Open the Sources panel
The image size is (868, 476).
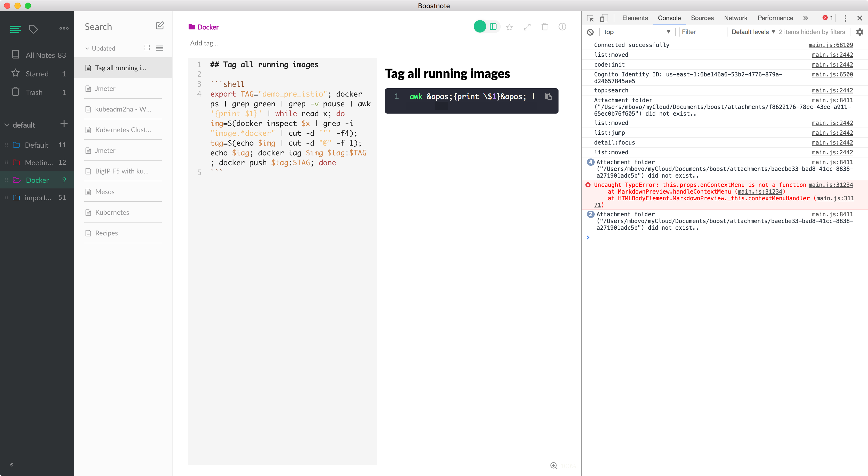pos(702,18)
